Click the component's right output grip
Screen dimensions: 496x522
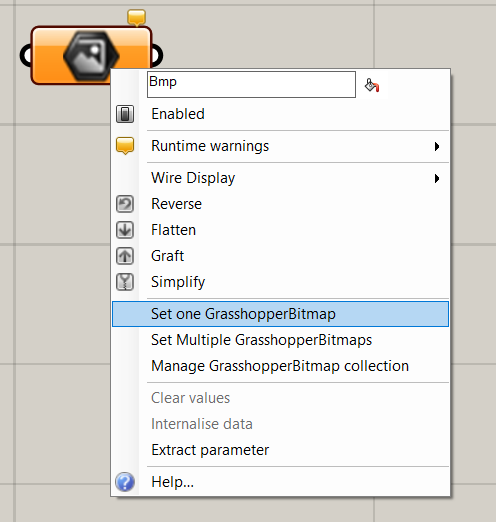(157, 55)
